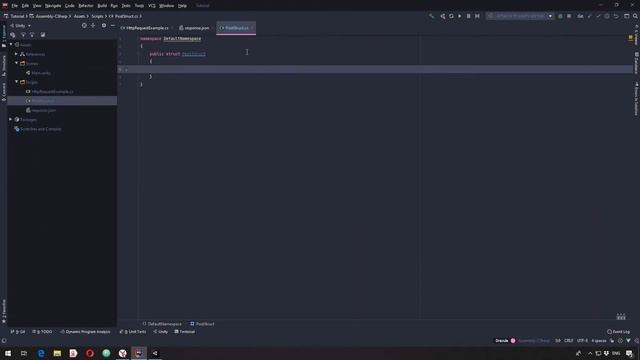Expand the Packages node
The image size is (640, 360).
point(11,120)
